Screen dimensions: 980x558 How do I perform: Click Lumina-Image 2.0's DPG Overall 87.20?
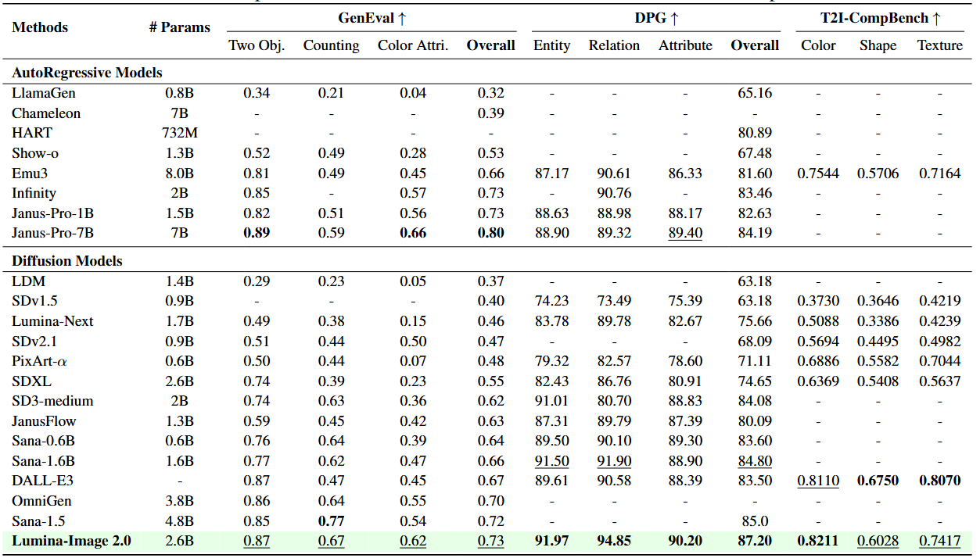point(755,541)
